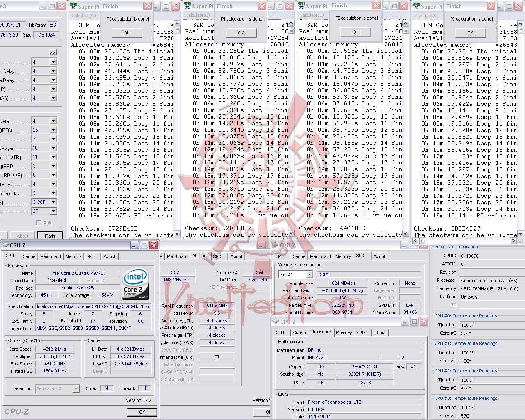Click the BIOS brand Phoenix Technologies, LTD

click(364, 402)
